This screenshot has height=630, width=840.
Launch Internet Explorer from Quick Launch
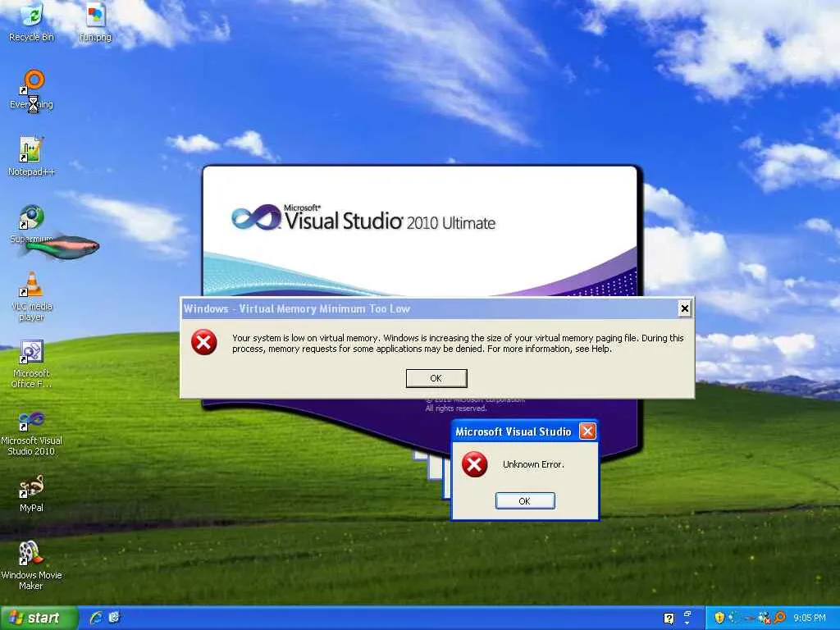pos(97,618)
